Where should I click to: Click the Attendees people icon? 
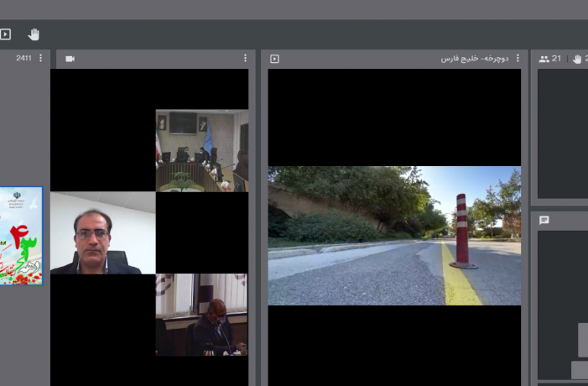544,59
